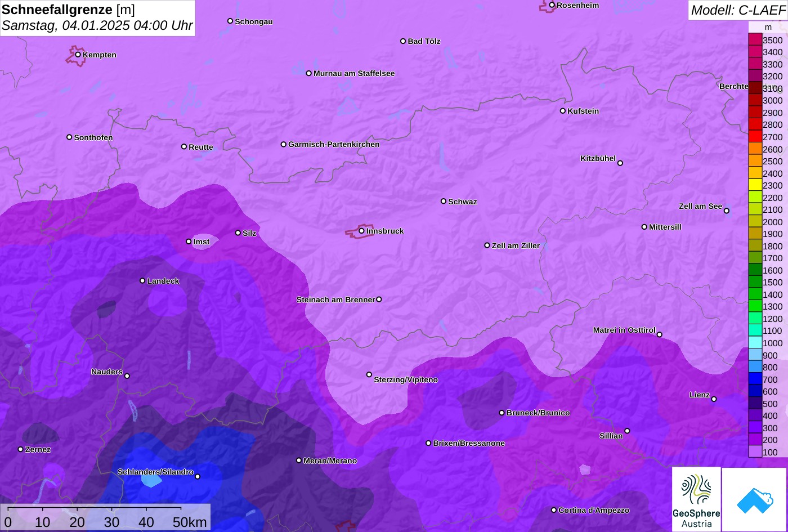Click the Kufstein marker circle
788x532 pixels.
pyautogui.click(x=563, y=110)
